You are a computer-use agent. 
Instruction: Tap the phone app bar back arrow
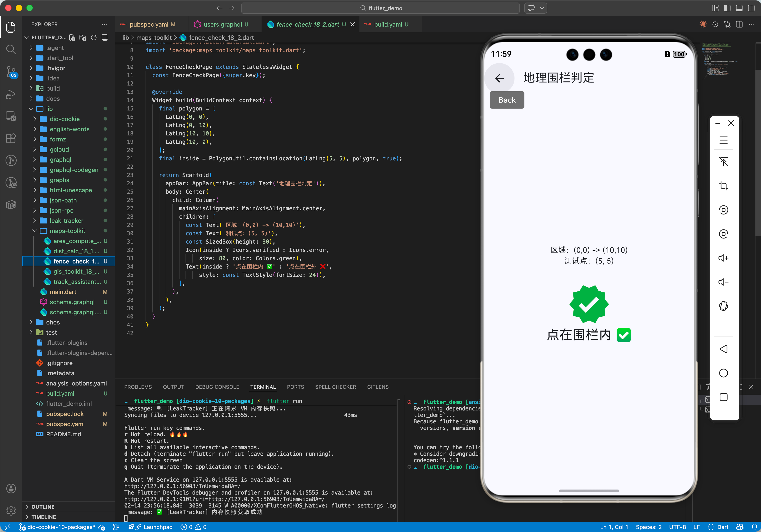[499, 78]
